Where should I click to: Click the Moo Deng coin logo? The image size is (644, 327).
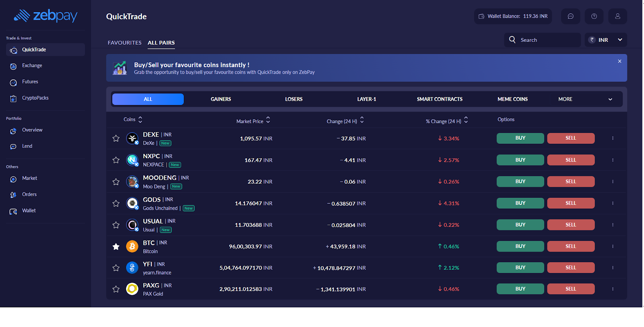click(x=132, y=182)
